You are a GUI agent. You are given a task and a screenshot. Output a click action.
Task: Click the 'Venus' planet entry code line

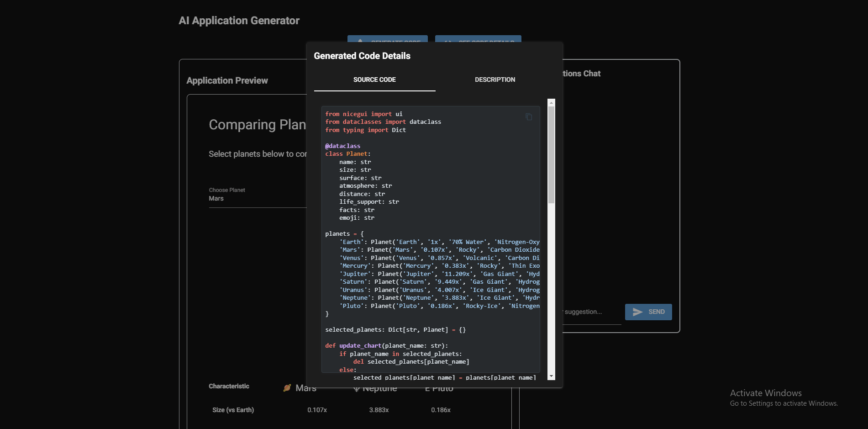(x=439, y=258)
